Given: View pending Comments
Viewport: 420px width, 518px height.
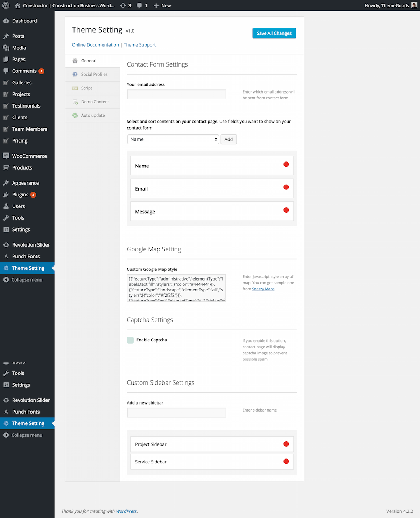Looking at the screenshot, I should click(x=24, y=71).
